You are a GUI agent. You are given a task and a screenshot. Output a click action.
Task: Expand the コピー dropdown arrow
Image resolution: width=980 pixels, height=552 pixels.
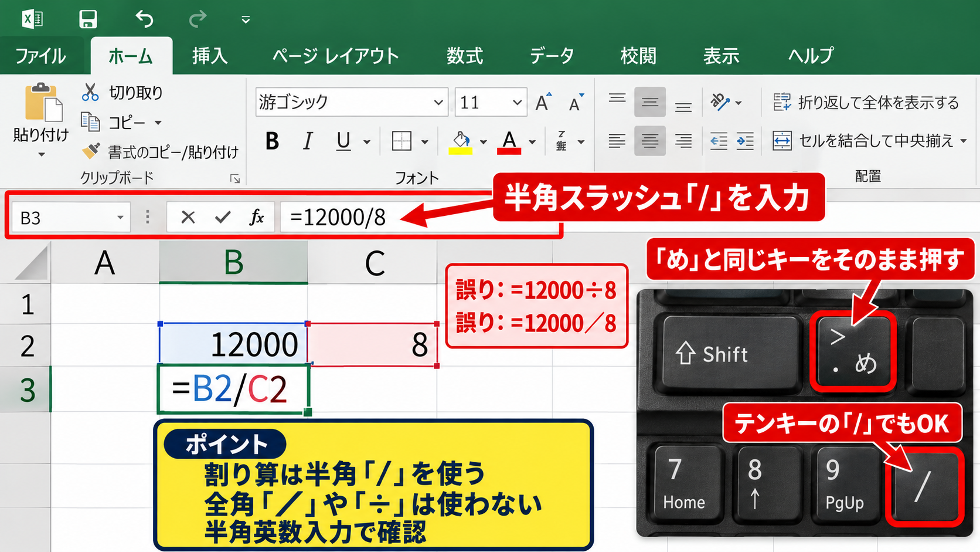pyautogui.click(x=158, y=123)
